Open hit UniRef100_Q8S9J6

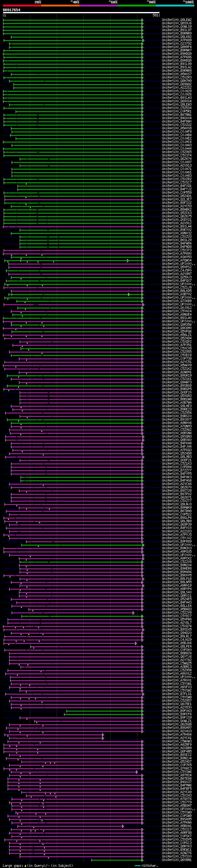177,23
